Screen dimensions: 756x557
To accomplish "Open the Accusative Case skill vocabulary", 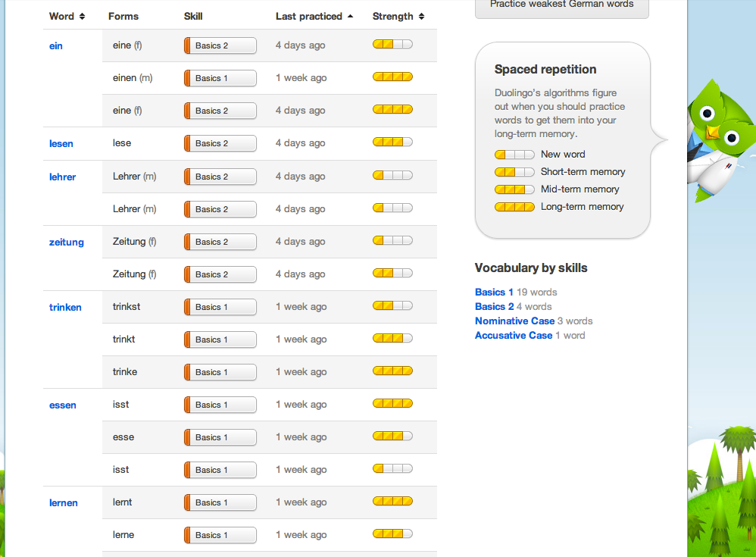I will [x=514, y=336].
